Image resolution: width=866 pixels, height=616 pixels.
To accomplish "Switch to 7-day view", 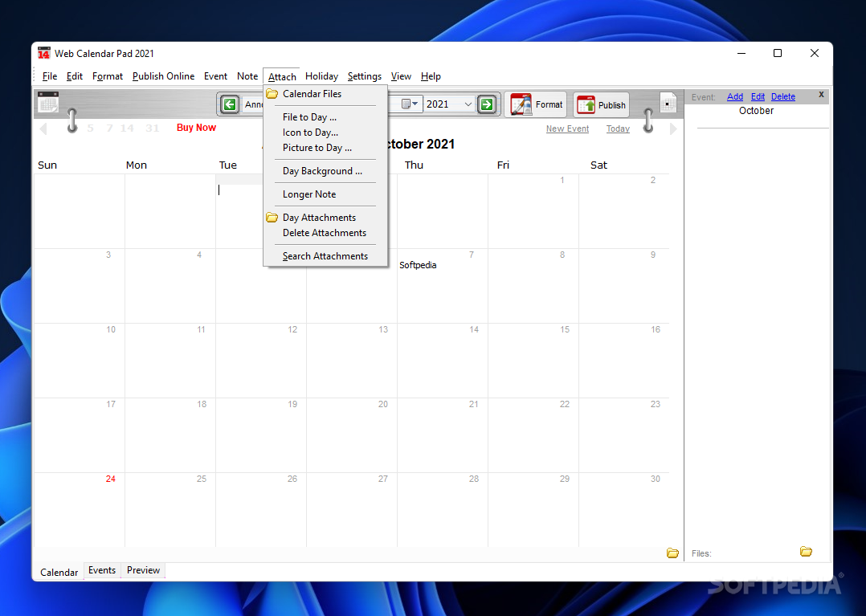I will (110, 128).
